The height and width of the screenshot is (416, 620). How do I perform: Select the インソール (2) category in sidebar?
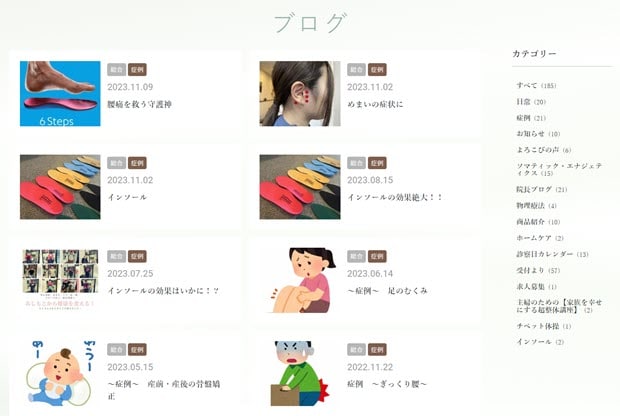[540, 342]
